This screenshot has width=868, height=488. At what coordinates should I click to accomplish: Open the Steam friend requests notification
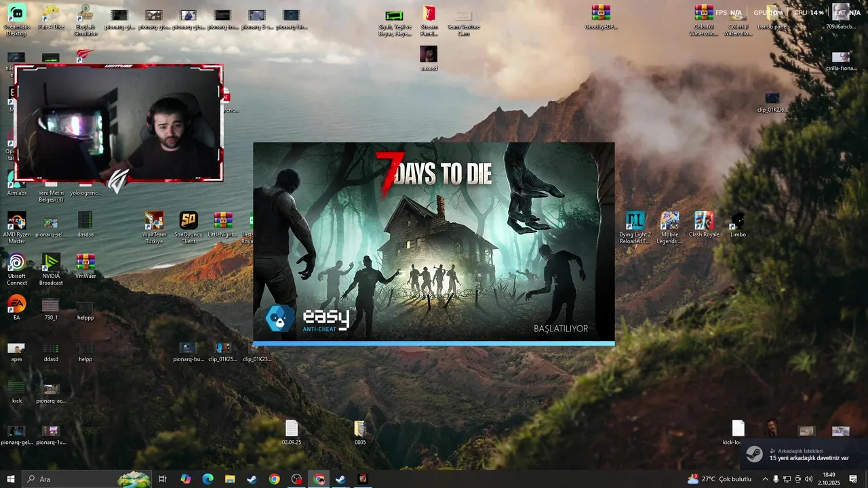tap(804, 454)
